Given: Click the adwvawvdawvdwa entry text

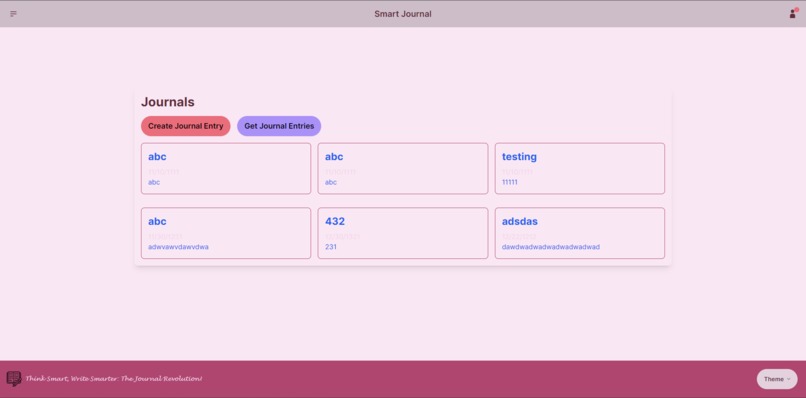Looking at the screenshot, I should tap(178, 247).
